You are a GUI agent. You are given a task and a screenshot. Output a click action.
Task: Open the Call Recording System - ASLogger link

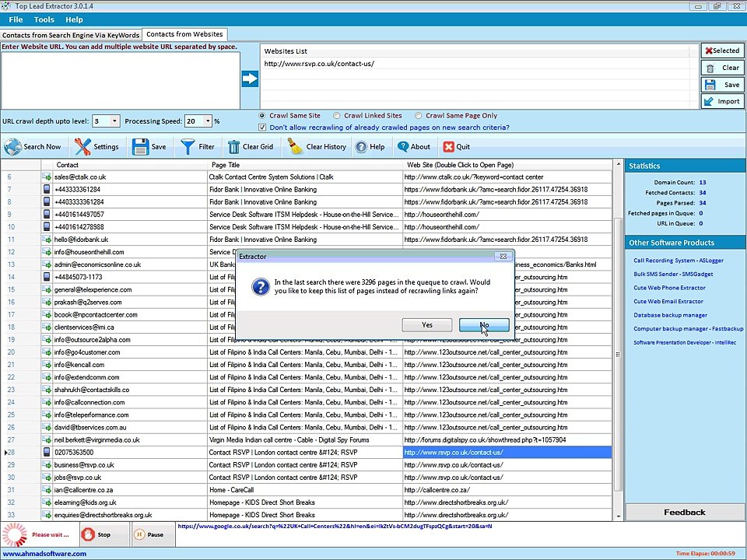coord(679,261)
